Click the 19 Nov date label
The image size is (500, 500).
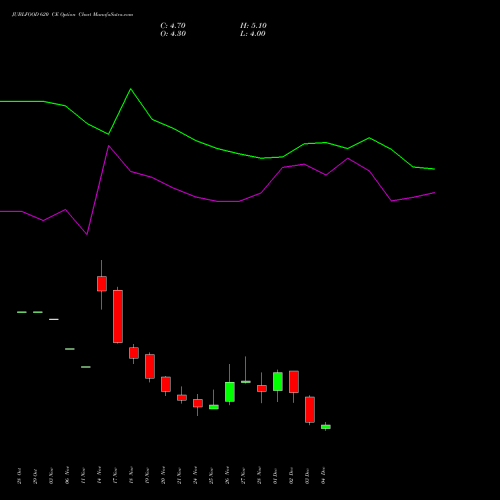(147, 476)
